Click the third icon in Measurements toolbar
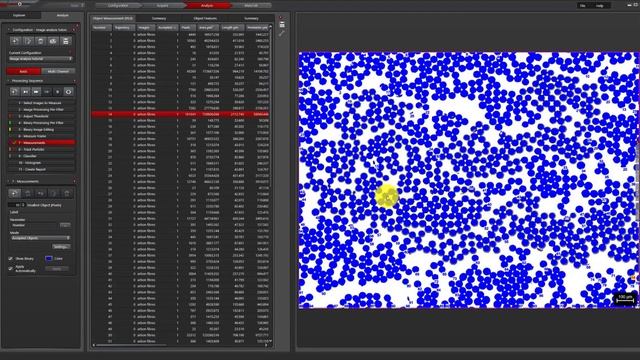 (x=41, y=193)
